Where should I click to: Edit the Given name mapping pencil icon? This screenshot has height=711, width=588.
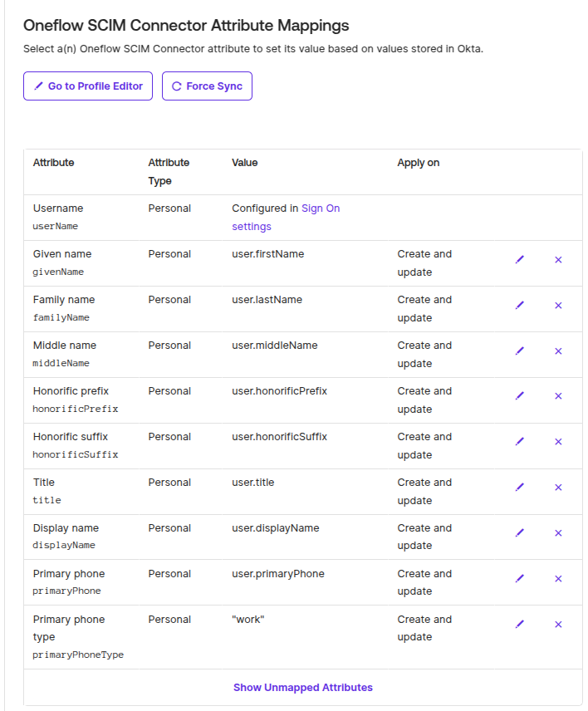[x=520, y=259]
